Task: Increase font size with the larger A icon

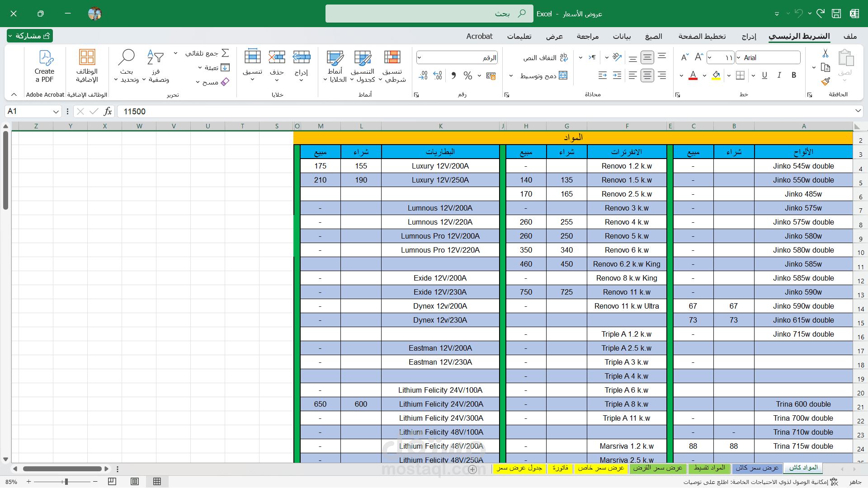Action: (x=699, y=57)
